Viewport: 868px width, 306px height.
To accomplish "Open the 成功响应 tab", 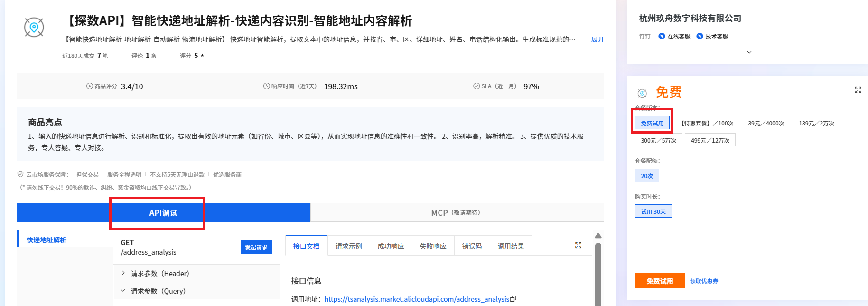I will [391, 246].
